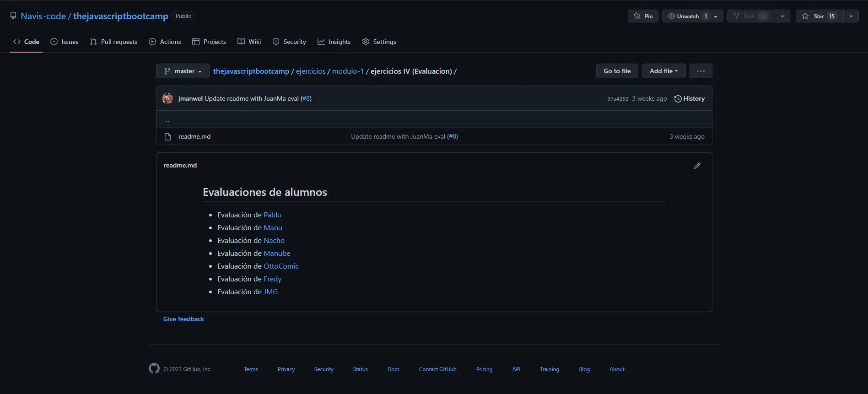
Task: Open Privacy in the footer
Action: [x=286, y=369]
